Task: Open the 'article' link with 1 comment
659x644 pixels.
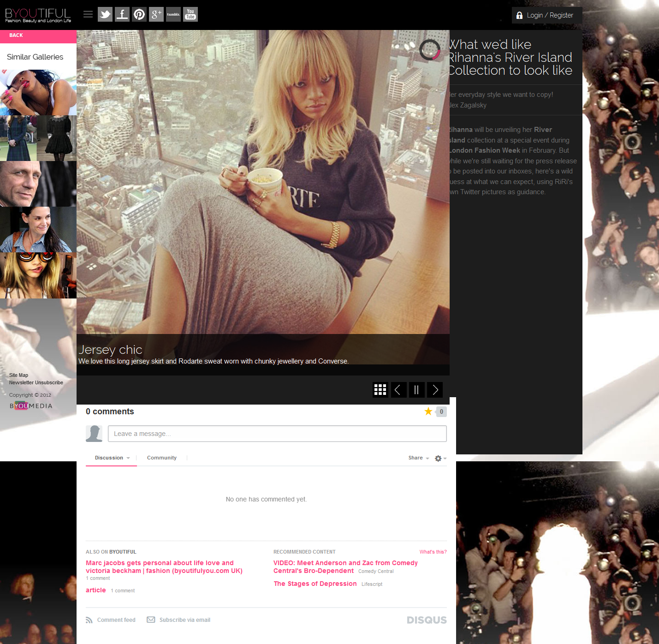Action: pos(96,590)
